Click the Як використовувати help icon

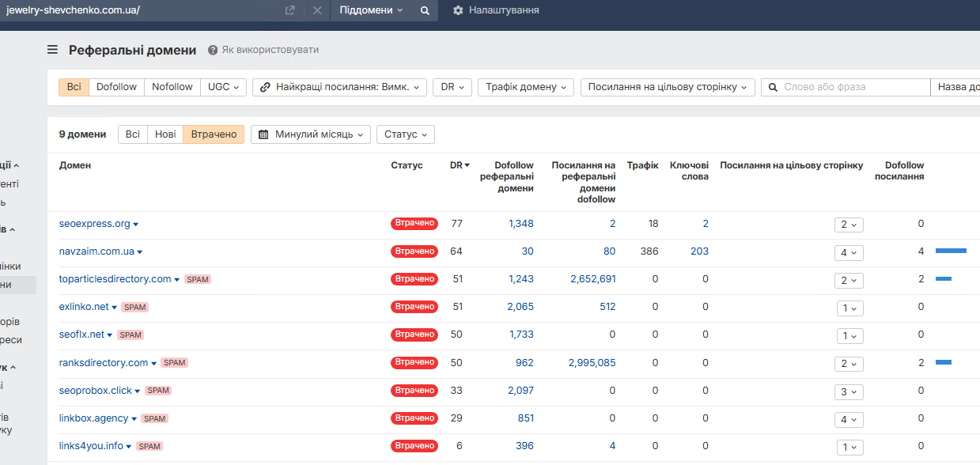(x=213, y=50)
